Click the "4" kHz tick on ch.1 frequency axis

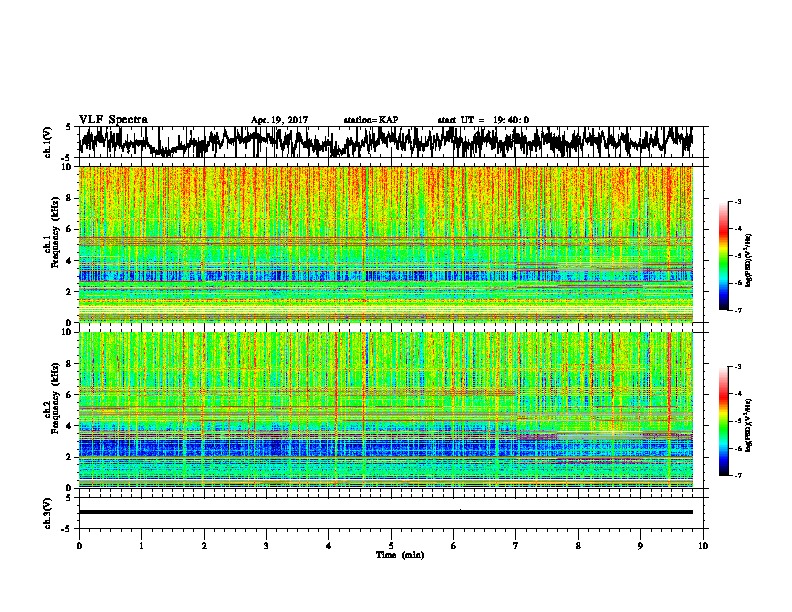coord(69,261)
